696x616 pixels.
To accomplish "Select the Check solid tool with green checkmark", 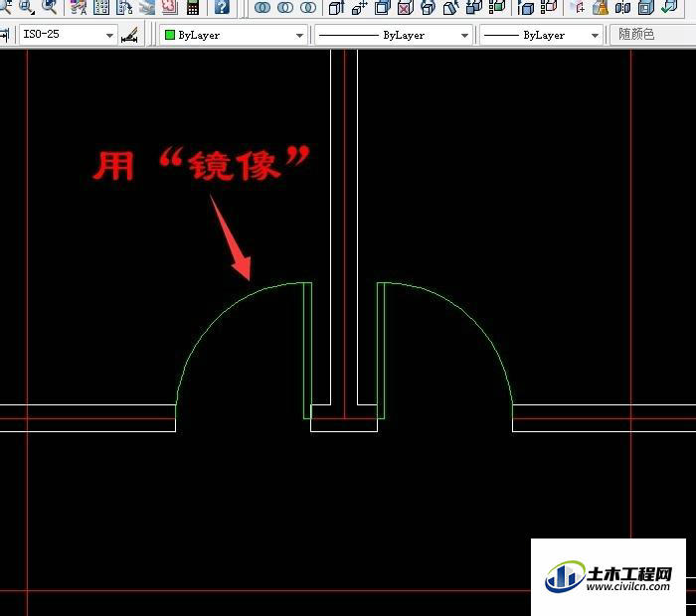I will (669, 7).
